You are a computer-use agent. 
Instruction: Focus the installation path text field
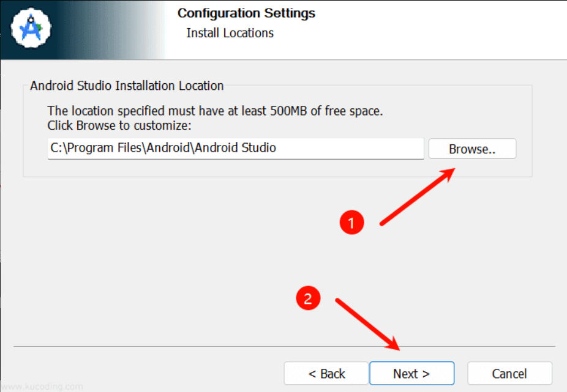point(236,148)
